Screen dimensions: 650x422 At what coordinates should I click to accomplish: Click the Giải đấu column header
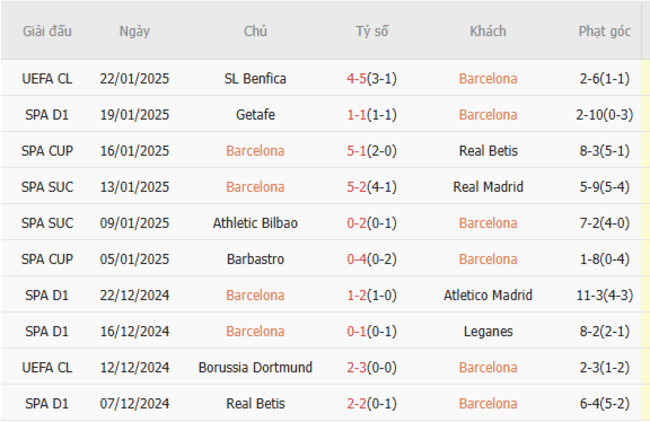(47, 31)
